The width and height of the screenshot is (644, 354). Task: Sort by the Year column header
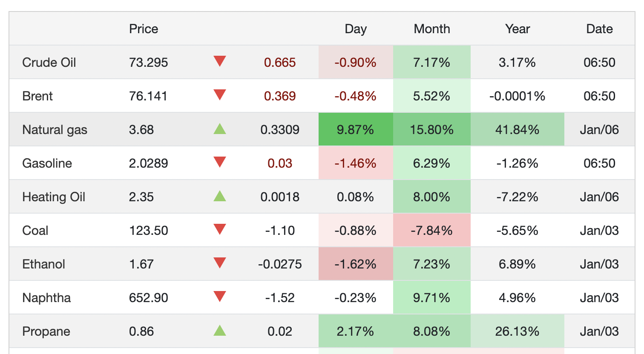pos(517,29)
